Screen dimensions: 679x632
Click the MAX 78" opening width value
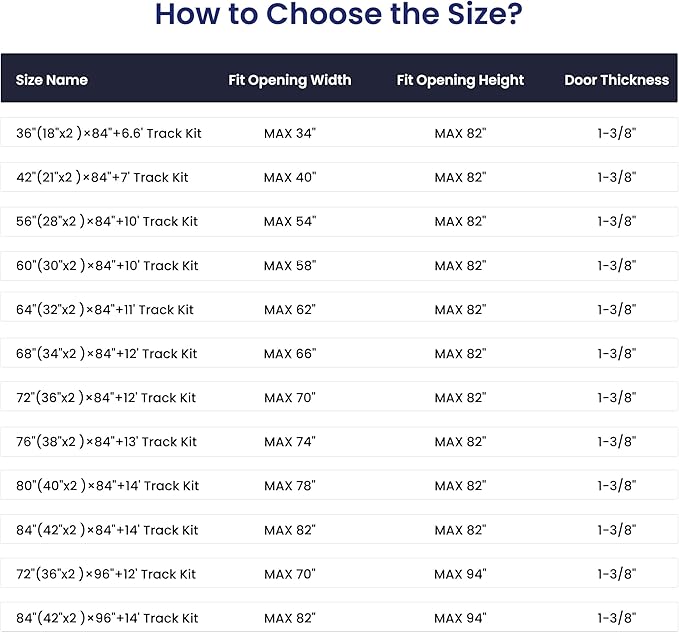tap(290, 486)
